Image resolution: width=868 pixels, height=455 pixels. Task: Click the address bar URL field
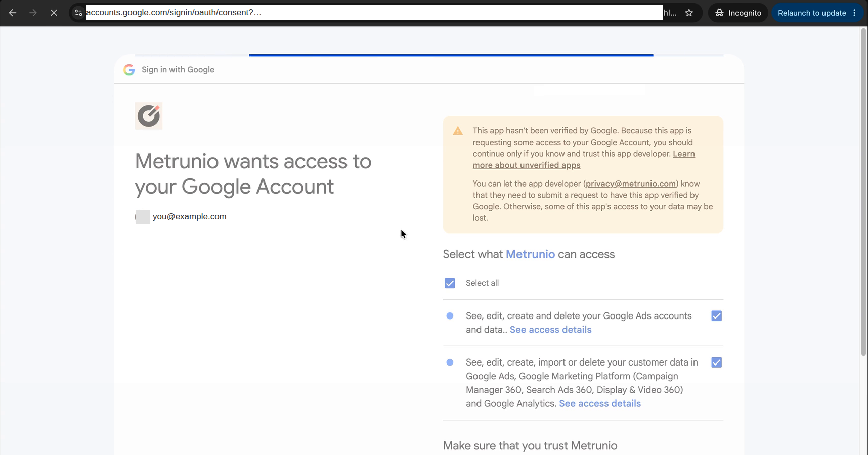(374, 13)
